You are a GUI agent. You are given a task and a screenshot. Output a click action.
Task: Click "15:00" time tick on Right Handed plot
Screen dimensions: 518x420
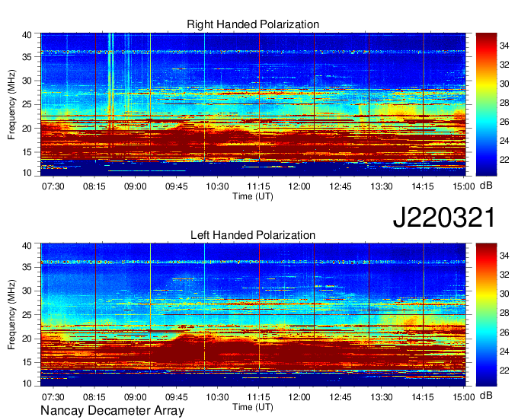tap(463, 186)
